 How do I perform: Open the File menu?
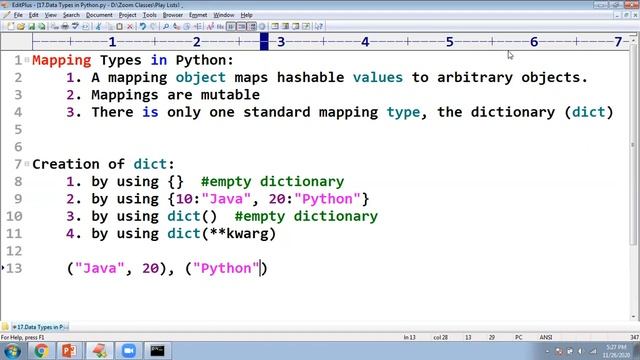pos(18,15)
